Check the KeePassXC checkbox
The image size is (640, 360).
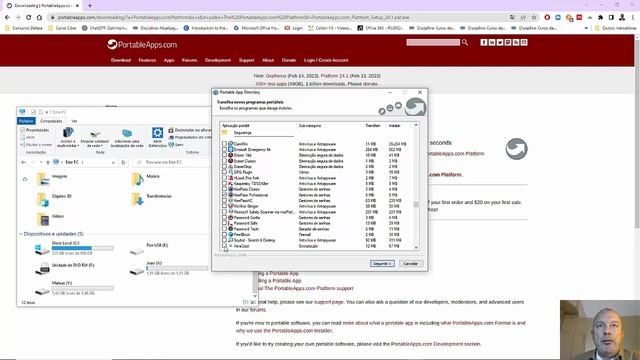[x=224, y=200]
